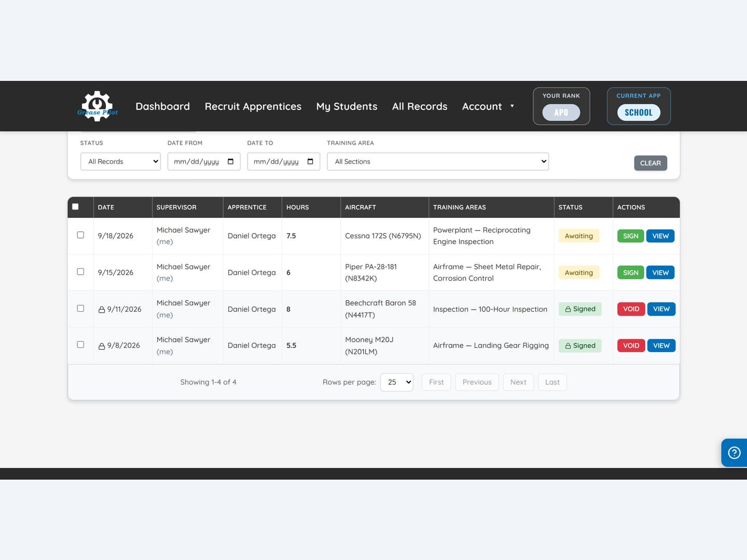Viewport: 747px width, 560px height.
Task: Go to Previous page of results
Action: pyautogui.click(x=477, y=382)
